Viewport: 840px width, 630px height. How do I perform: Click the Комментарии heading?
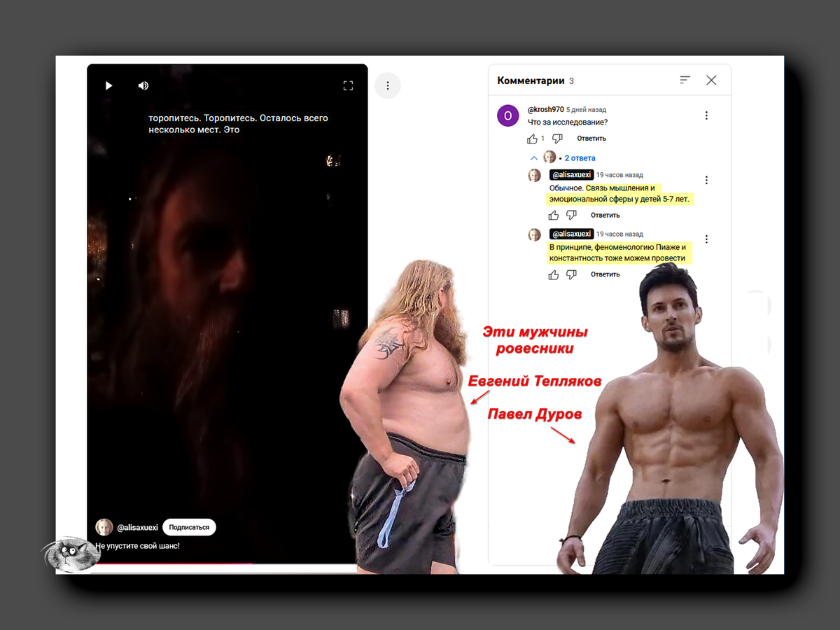click(531, 80)
